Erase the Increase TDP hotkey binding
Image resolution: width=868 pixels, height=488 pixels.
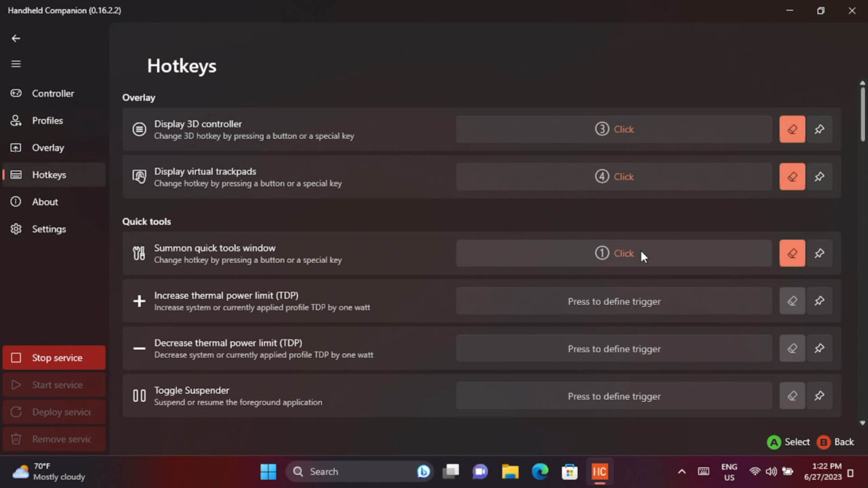[792, 301]
